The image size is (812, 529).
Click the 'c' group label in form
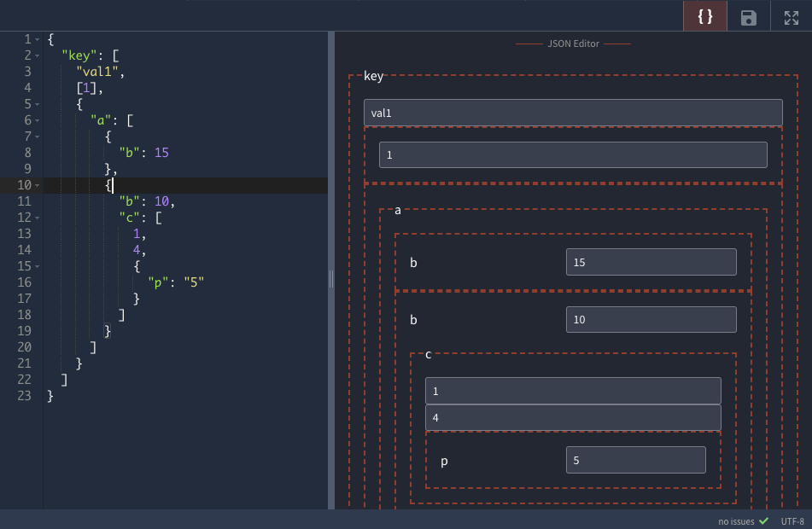[429, 355]
